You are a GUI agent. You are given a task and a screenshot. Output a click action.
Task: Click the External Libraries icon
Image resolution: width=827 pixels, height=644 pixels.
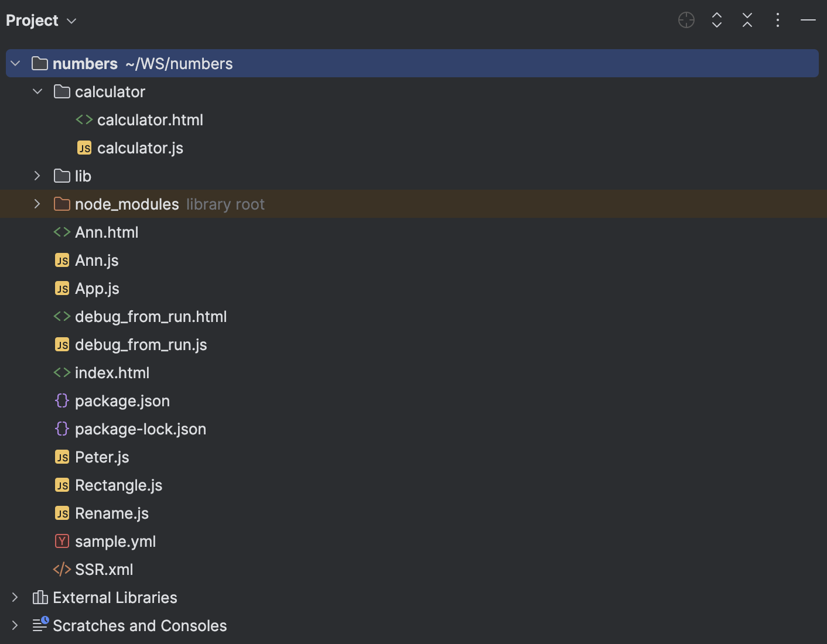pyautogui.click(x=39, y=597)
